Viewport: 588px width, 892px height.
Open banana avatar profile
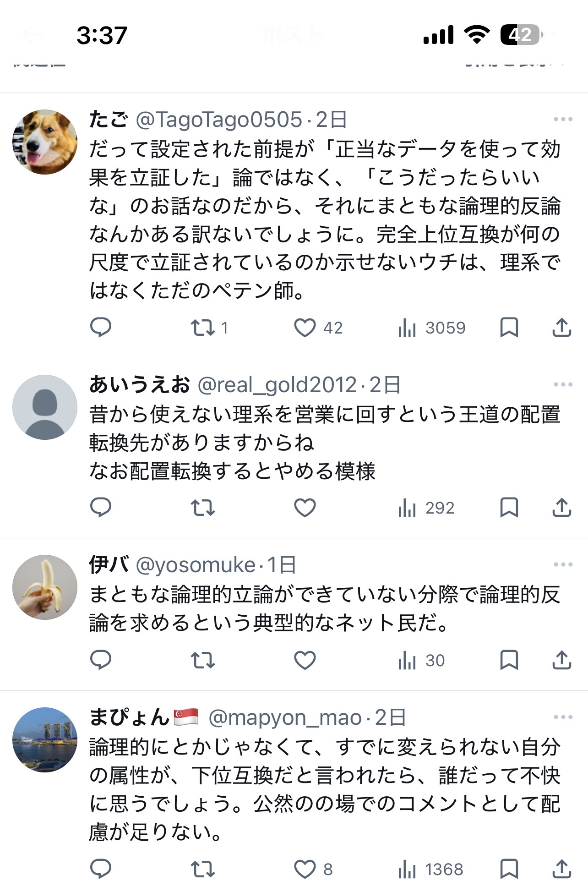click(x=45, y=587)
